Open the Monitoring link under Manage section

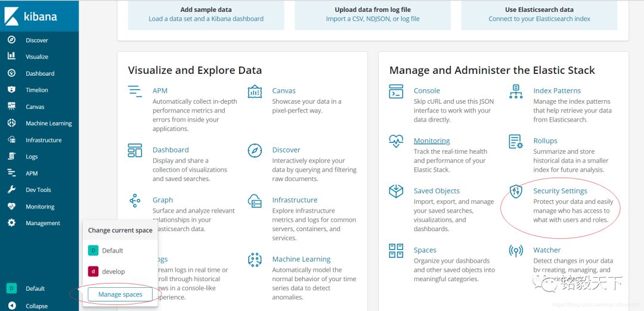pos(432,141)
